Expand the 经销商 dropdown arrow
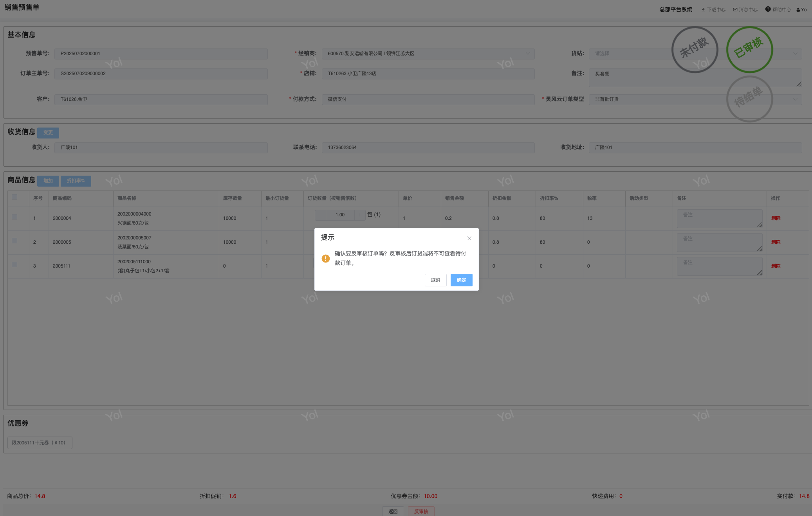The width and height of the screenshot is (812, 516). [x=528, y=54]
